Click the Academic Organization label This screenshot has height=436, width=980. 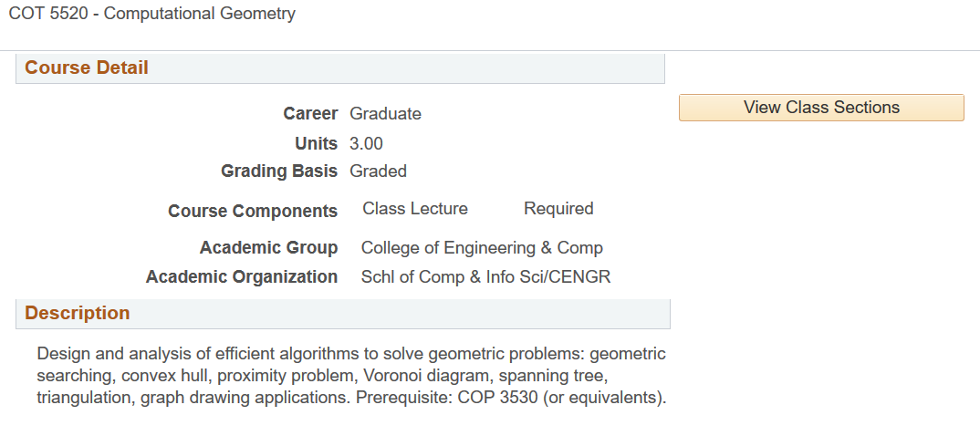[242, 277]
